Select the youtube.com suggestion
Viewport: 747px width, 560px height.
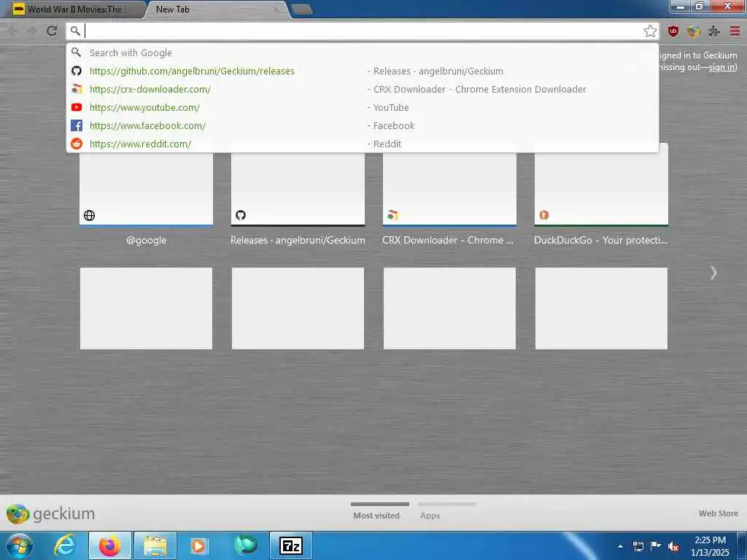362,107
